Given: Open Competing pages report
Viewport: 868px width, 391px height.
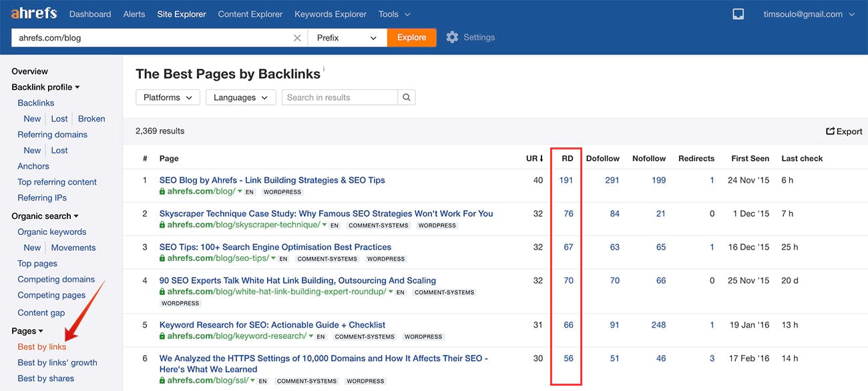Looking at the screenshot, I should click(51, 295).
